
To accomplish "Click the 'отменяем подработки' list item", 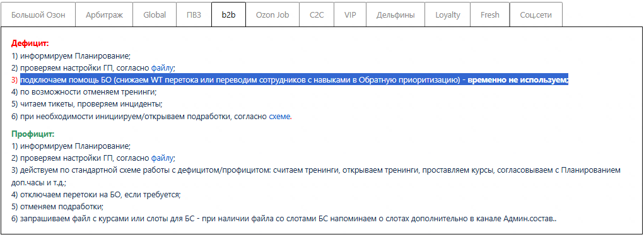I will click(x=57, y=206).
